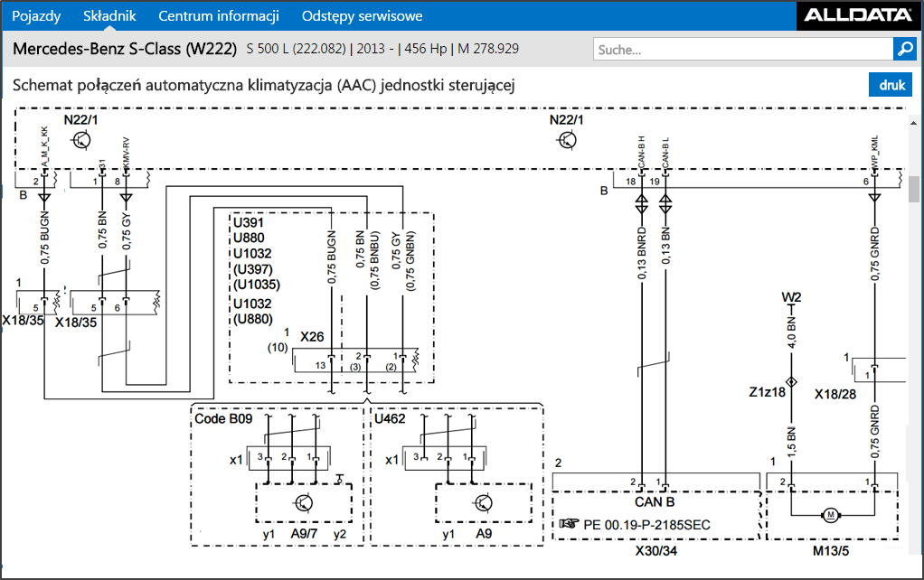Click the Z1z18 splice diamond symbol
924x580 pixels.
click(791, 382)
